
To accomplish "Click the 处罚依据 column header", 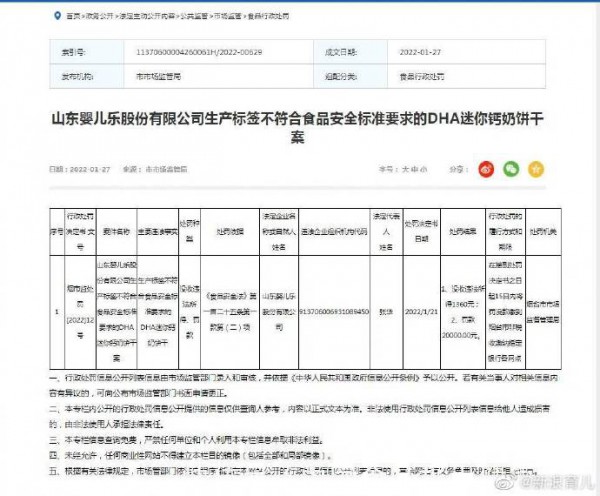I will coord(230,232).
